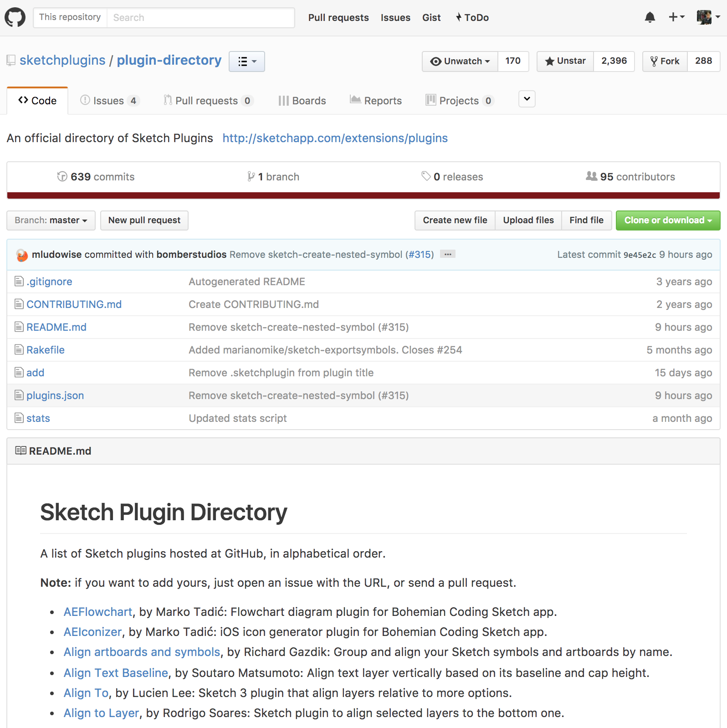Click mludowise committer avatar

[22, 255]
